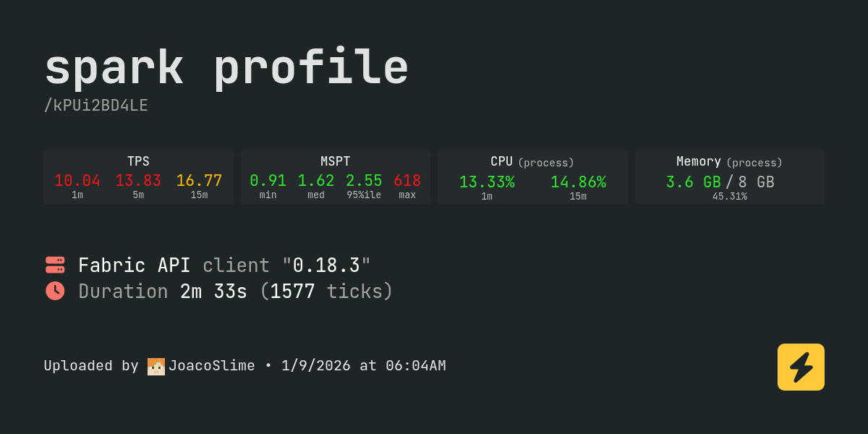Click the yellow spark lightning bolt logo

point(801,367)
